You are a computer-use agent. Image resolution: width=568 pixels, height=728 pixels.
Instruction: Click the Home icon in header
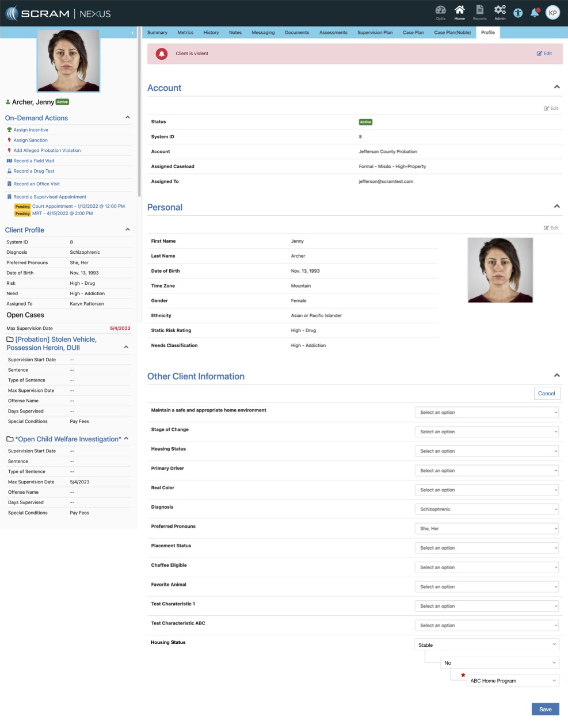point(459,12)
